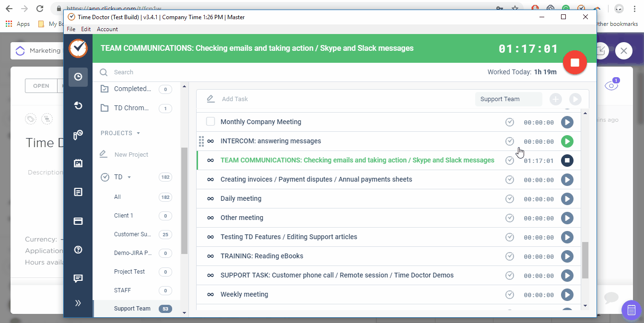
Task: Tick the Monthly Company Meeting checkbox
Action: tap(210, 122)
